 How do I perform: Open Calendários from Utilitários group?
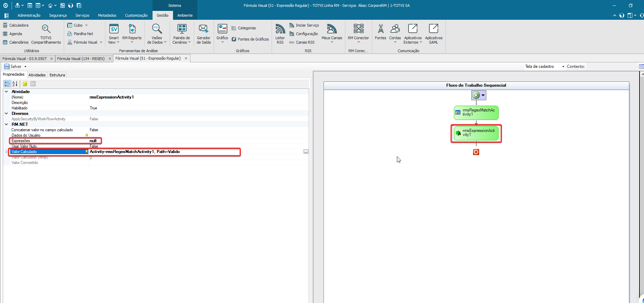tap(16, 42)
